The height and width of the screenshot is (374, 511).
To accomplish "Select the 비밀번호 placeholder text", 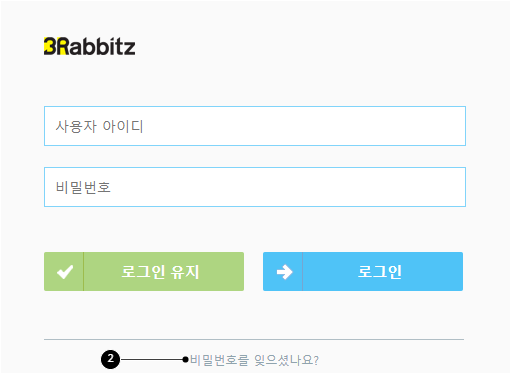I will tap(83, 187).
